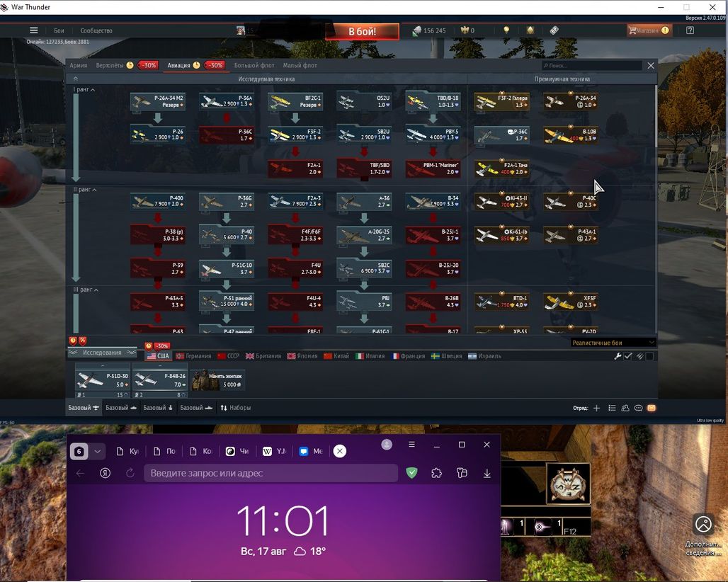
Task: Select the «Базовый» aircraft preset
Action: coord(84,408)
